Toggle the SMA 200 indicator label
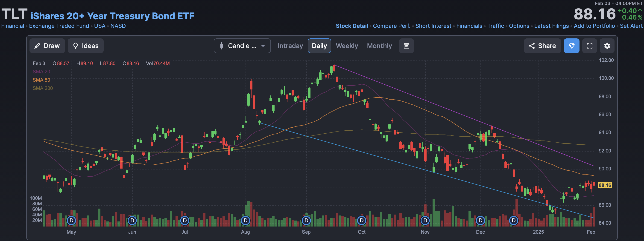 (43, 88)
